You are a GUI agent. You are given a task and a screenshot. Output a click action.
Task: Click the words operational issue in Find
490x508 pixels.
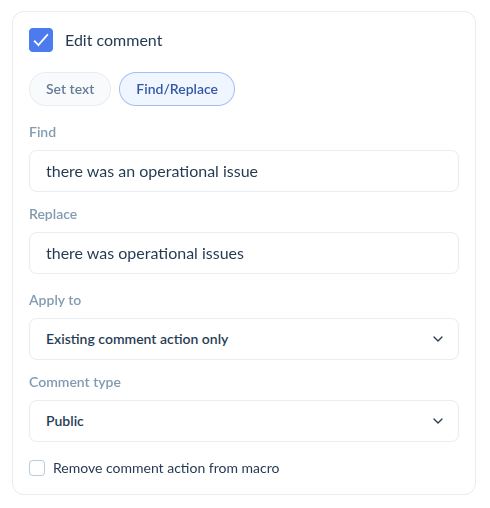(198, 172)
